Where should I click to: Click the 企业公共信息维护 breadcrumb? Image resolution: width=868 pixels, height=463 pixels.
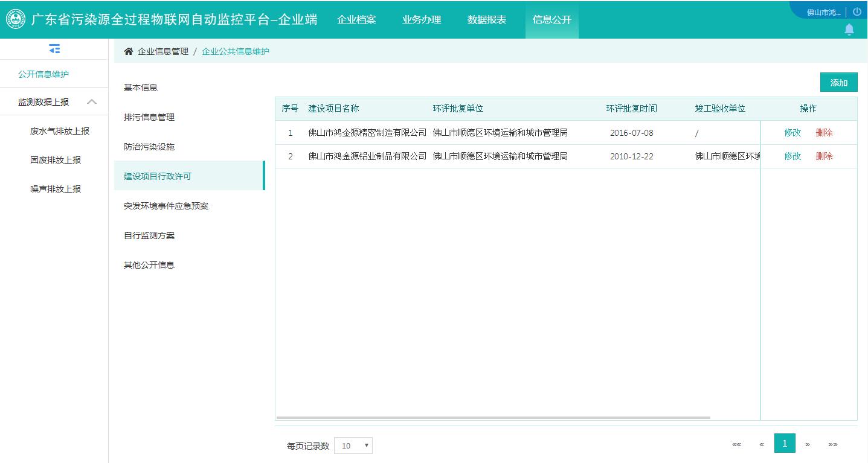236,51
